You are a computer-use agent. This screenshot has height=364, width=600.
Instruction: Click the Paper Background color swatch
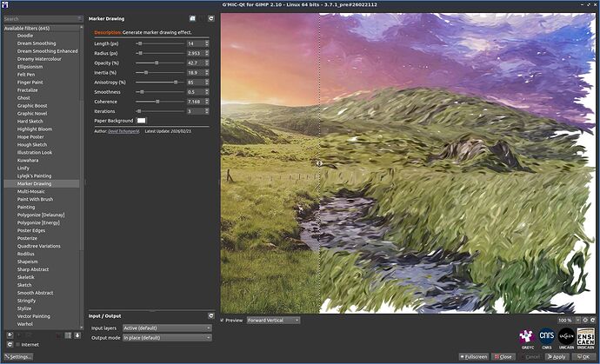(x=141, y=120)
